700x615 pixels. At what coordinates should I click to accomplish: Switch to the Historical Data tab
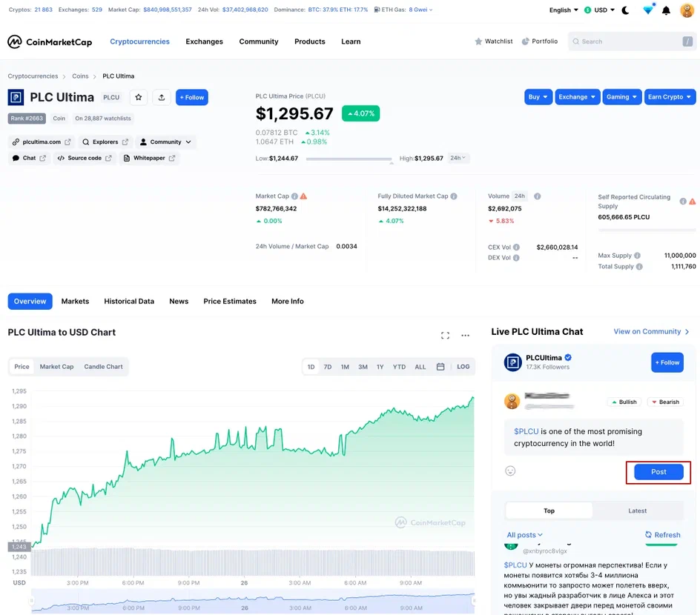coord(129,302)
